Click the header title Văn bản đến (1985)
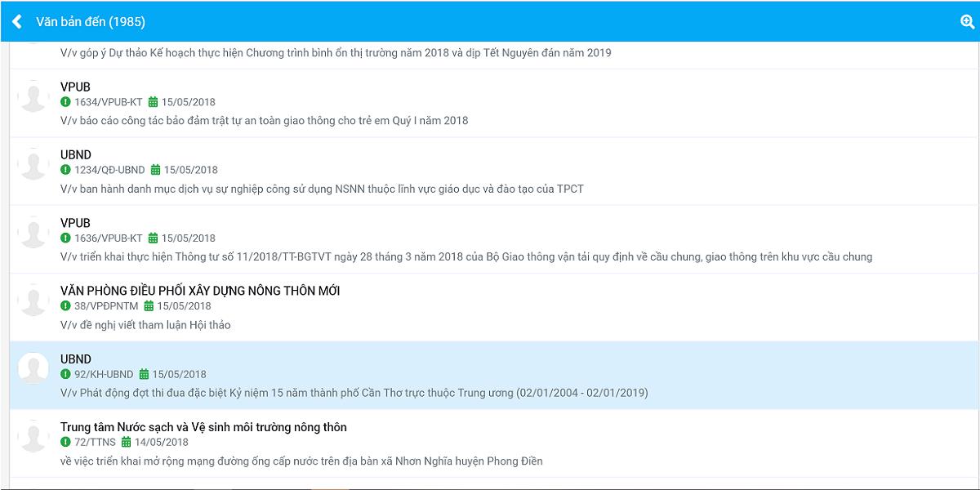The height and width of the screenshot is (490, 980). (91, 22)
